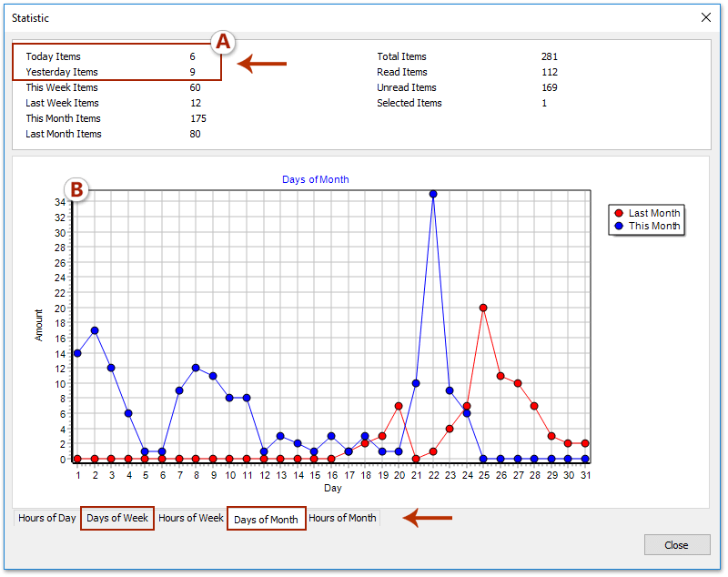
Task: Go to the Hours of Month tab
Action: click(x=343, y=519)
